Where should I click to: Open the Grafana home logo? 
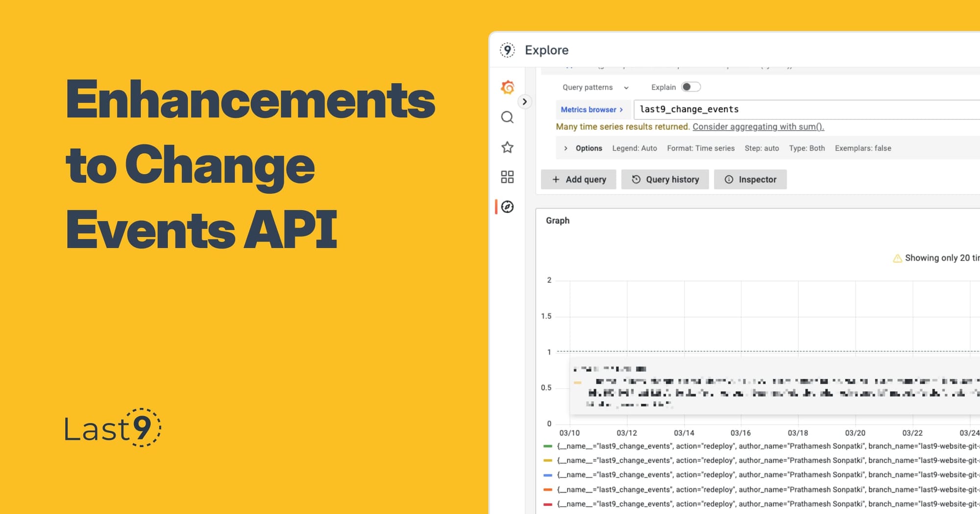508,88
